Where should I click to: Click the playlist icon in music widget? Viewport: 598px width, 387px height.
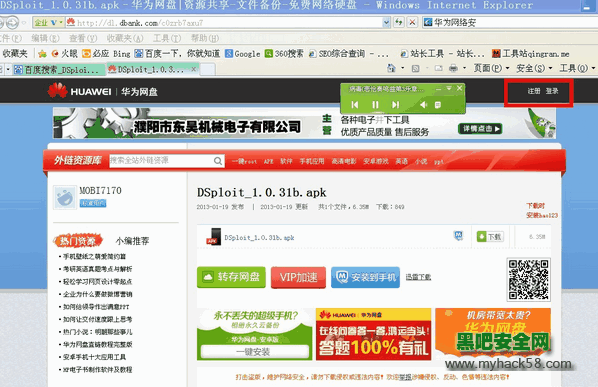click(x=438, y=104)
